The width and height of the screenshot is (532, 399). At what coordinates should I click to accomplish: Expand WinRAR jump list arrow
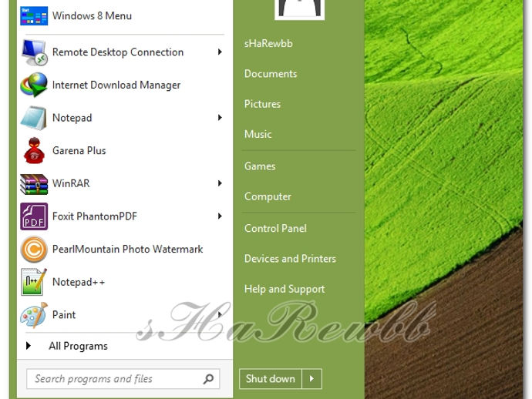tap(220, 183)
